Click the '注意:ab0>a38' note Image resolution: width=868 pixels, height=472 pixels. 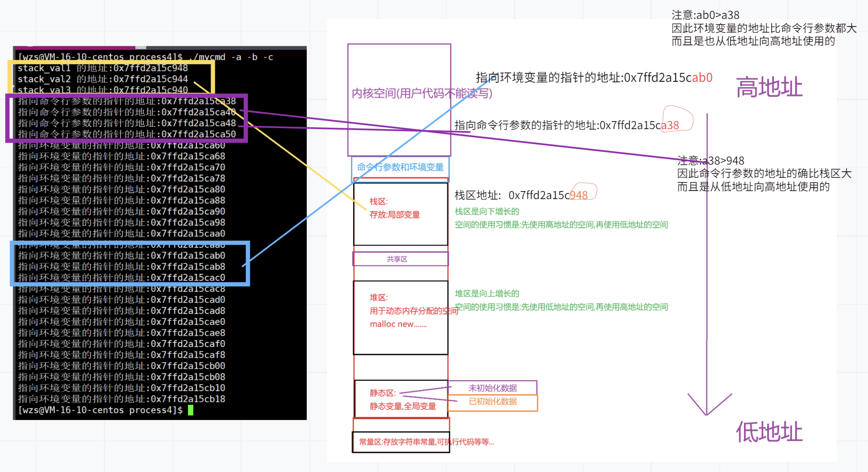[705, 15]
